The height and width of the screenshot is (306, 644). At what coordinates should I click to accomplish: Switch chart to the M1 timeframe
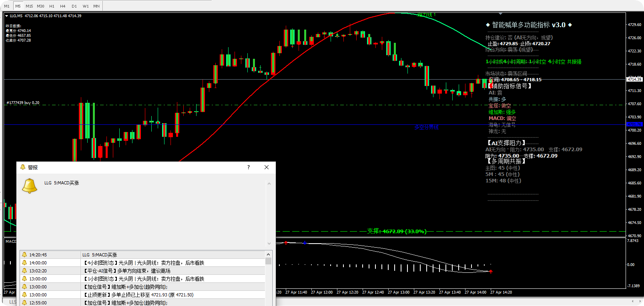(x=7, y=6)
